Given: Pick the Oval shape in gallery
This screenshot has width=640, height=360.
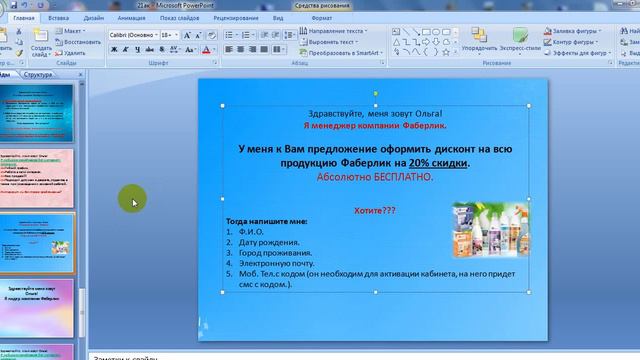Looking at the screenshot, I should click(436, 31).
